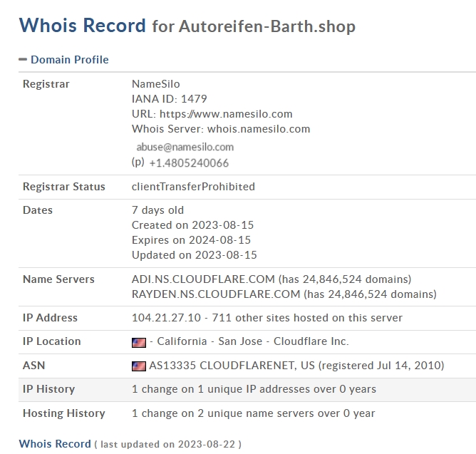Click the US flag icon in ASN row
This screenshot has width=476, height=454.
(x=139, y=366)
